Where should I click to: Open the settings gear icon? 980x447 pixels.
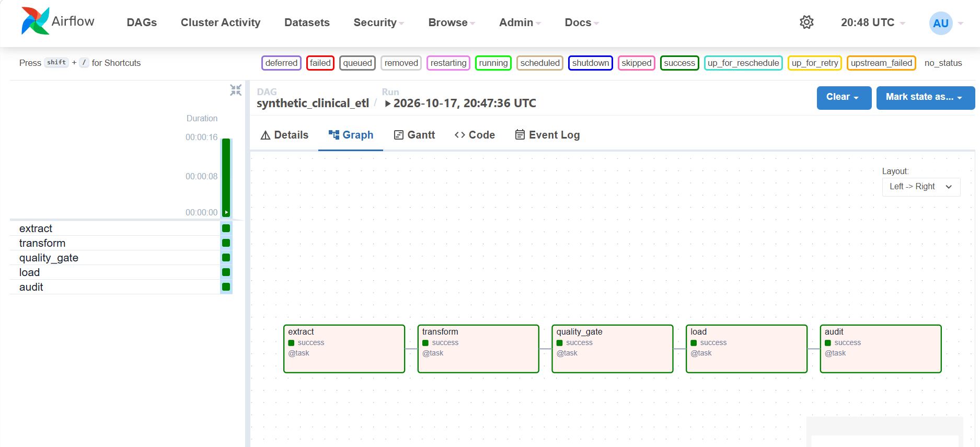click(806, 22)
